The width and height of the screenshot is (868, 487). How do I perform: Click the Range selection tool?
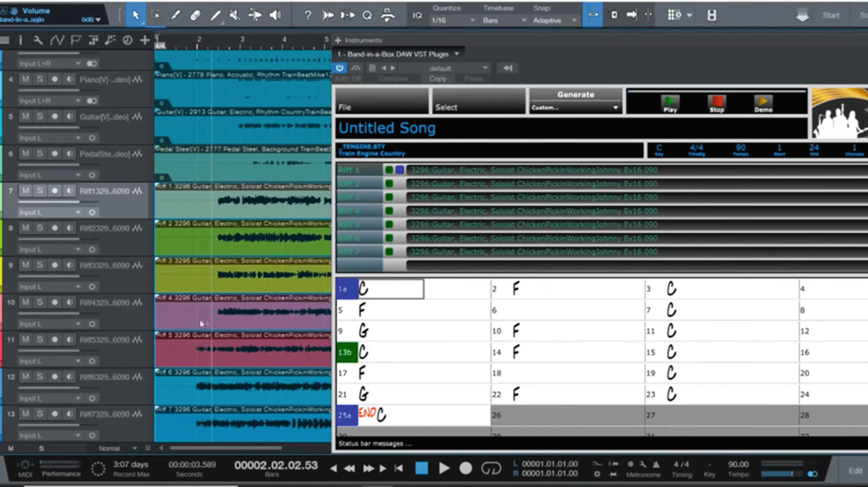[x=156, y=15]
